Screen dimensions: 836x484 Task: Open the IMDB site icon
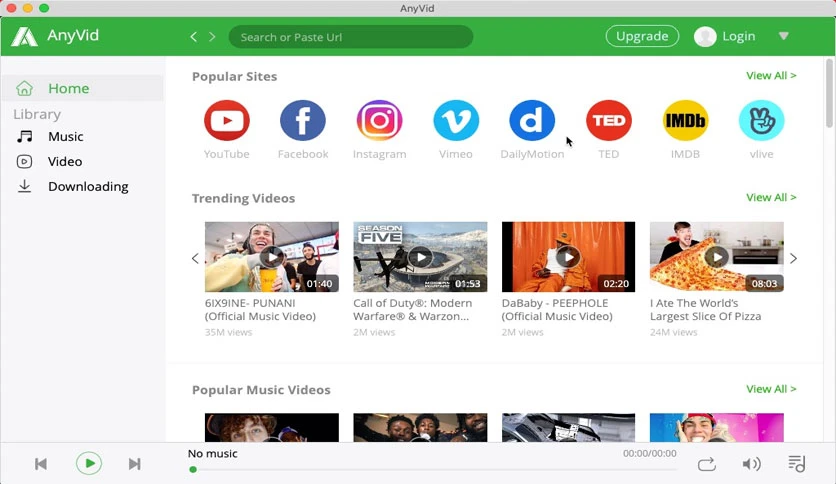685,120
